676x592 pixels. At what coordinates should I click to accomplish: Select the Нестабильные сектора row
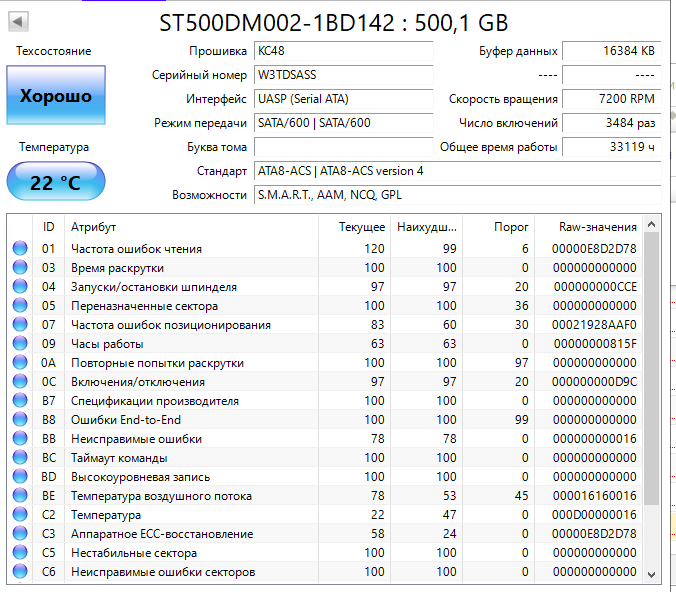point(325,552)
